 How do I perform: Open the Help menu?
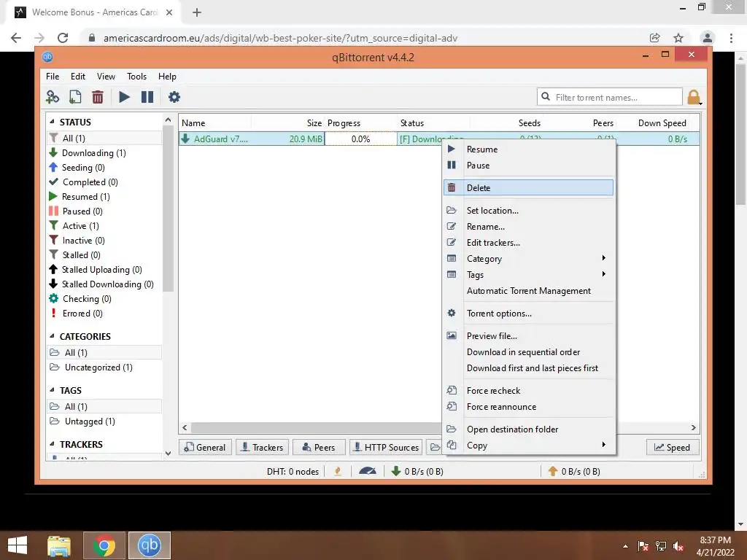click(x=167, y=76)
